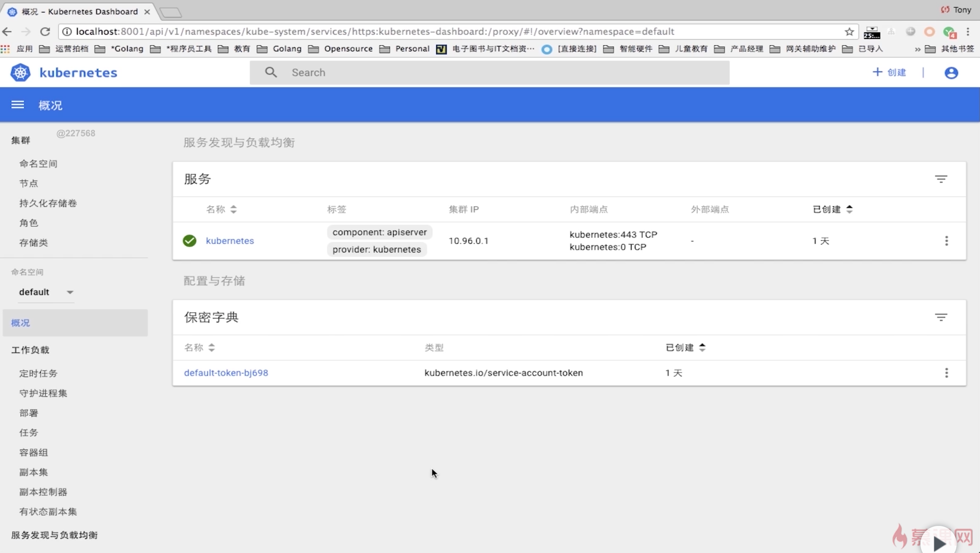
Task: Click the Kubernetes logo icon
Action: 20,73
